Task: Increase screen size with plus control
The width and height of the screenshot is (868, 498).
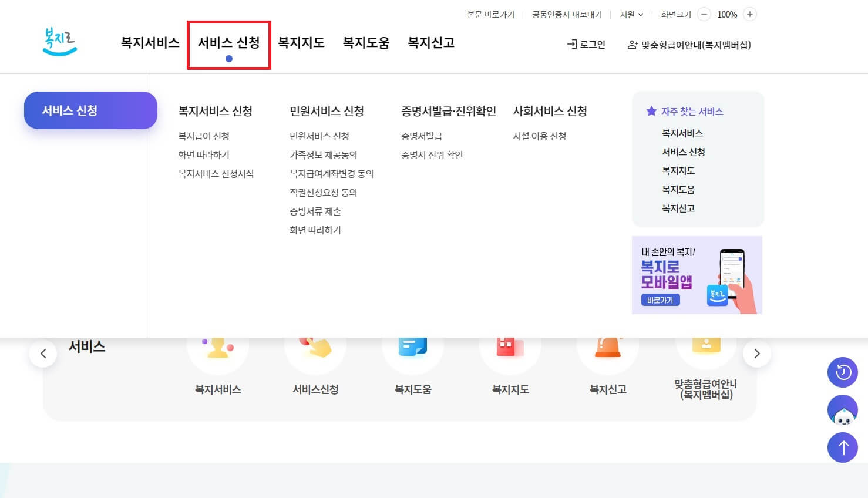Action: 749,14
